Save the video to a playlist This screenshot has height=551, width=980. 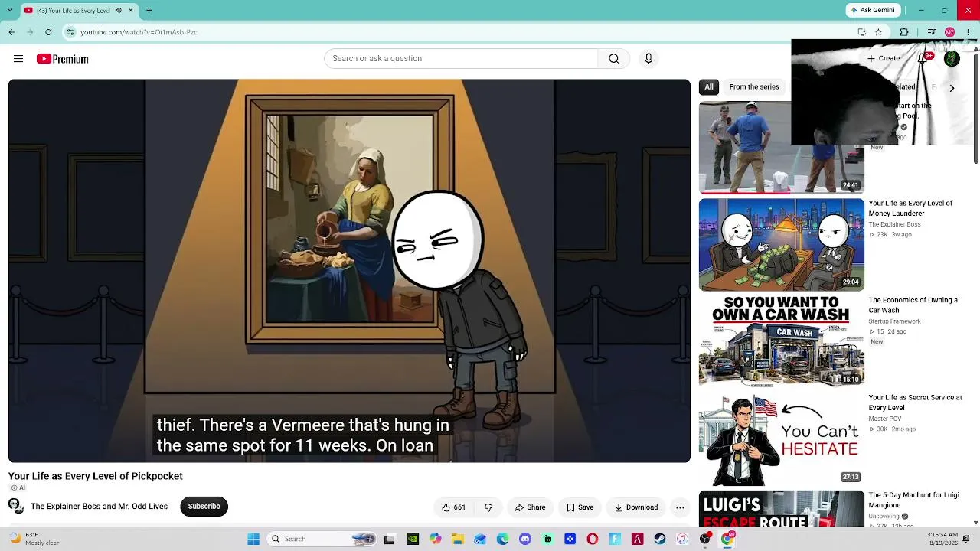(x=580, y=507)
